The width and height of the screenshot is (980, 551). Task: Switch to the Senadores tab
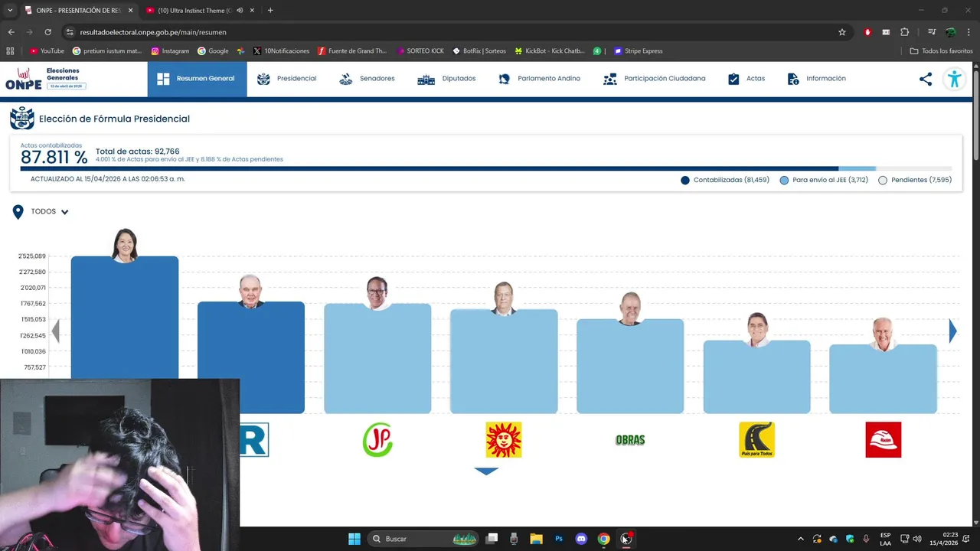(x=367, y=79)
